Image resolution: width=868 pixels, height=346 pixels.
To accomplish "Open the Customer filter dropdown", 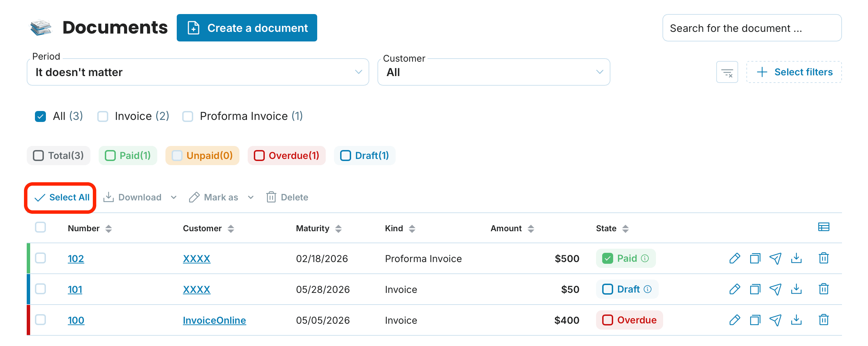I will coord(494,72).
